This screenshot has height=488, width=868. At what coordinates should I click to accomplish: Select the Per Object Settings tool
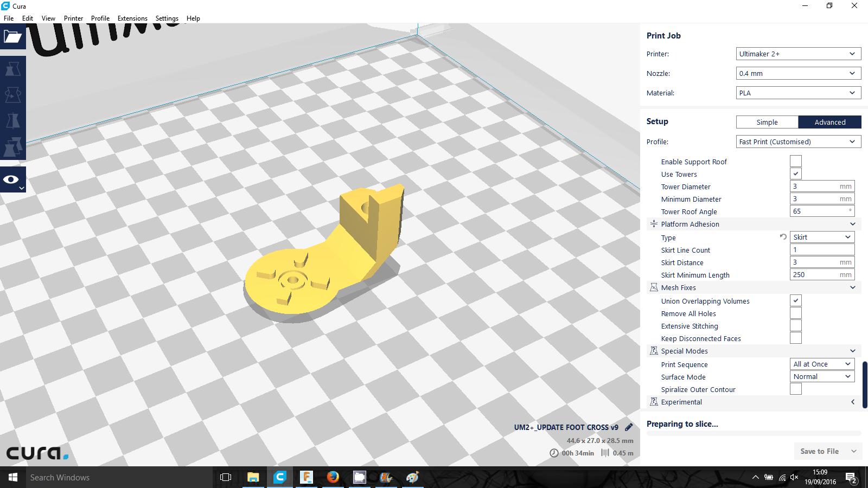click(x=12, y=146)
